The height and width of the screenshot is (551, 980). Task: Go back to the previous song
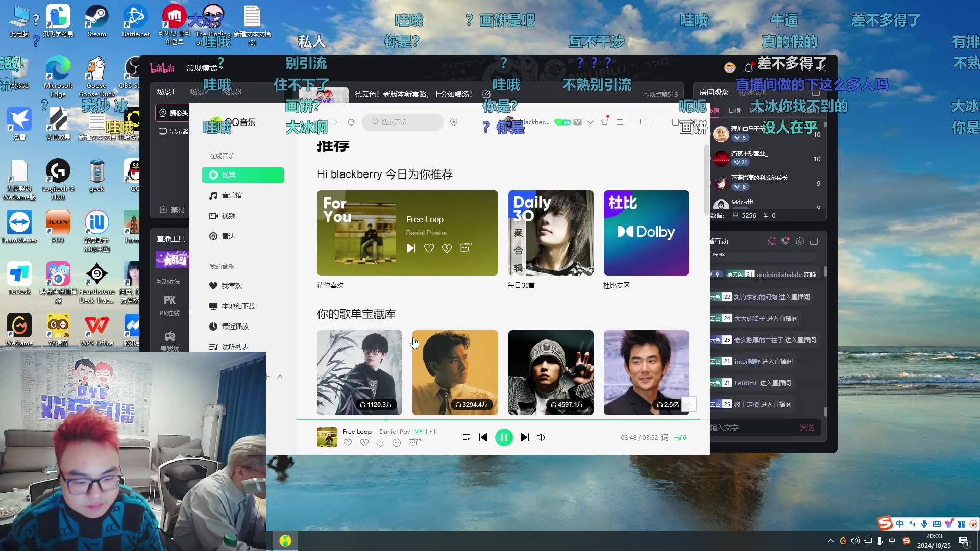click(483, 437)
